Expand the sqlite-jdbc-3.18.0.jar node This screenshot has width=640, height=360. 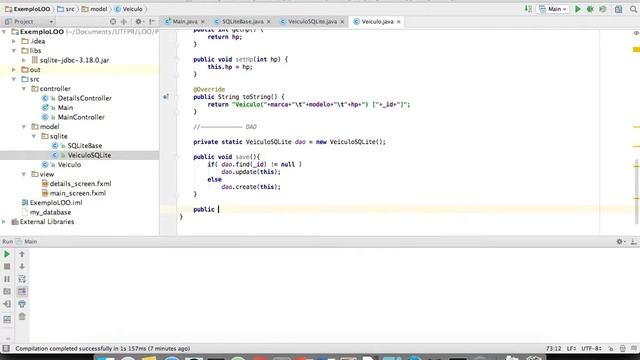tap(24, 60)
